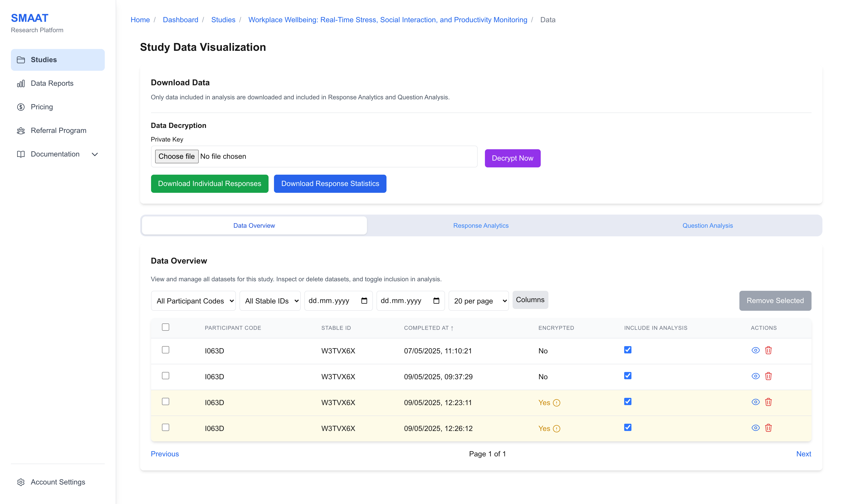Download Individual Responses
Viewport: 846px width, 504px height.
pos(210,183)
